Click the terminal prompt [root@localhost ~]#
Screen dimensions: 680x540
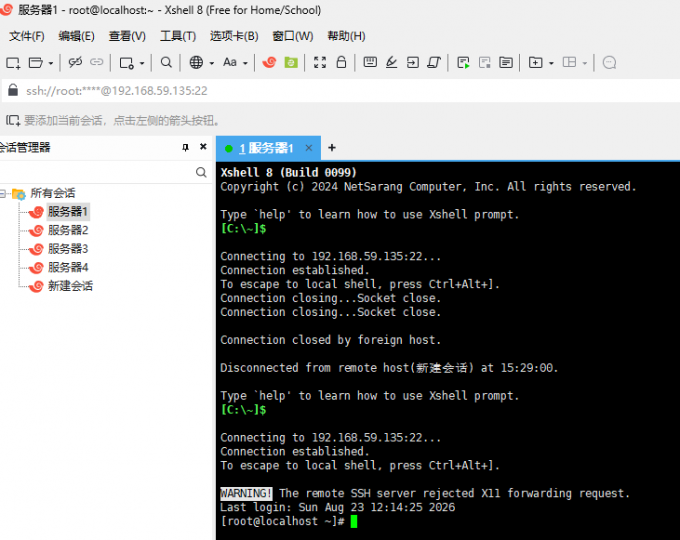pos(282,521)
